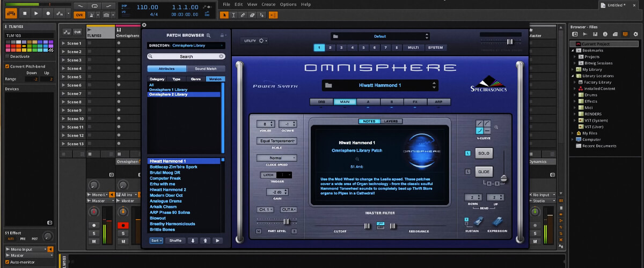Select the knife tool
Viewport: 644px width, 268px height.
[x=262, y=14]
